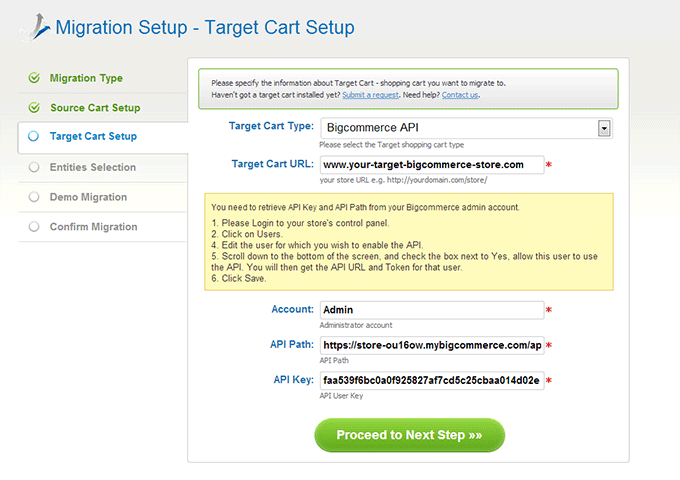Click the red asterisk beside Account field
Image resolution: width=680 pixels, height=480 pixels.
point(549,310)
